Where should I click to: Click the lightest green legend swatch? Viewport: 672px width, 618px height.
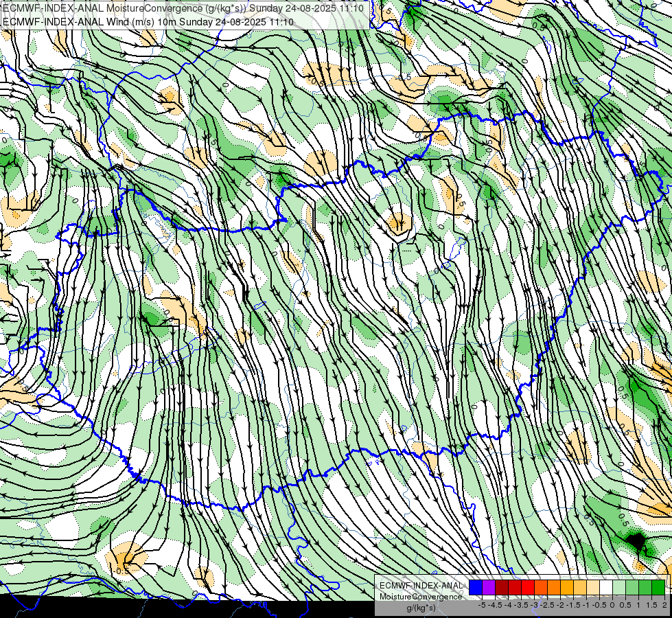pyautogui.click(x=619, y=587)
